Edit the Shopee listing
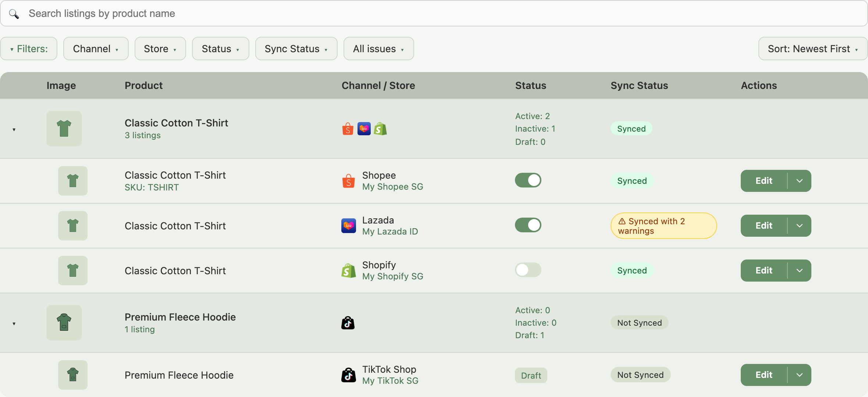The image size is (868, 397). [764, 181]
